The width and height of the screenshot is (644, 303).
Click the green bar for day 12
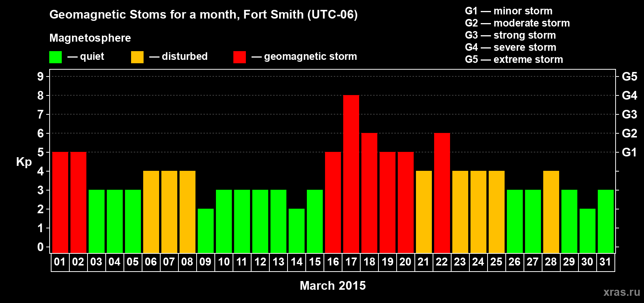point(260,221)
